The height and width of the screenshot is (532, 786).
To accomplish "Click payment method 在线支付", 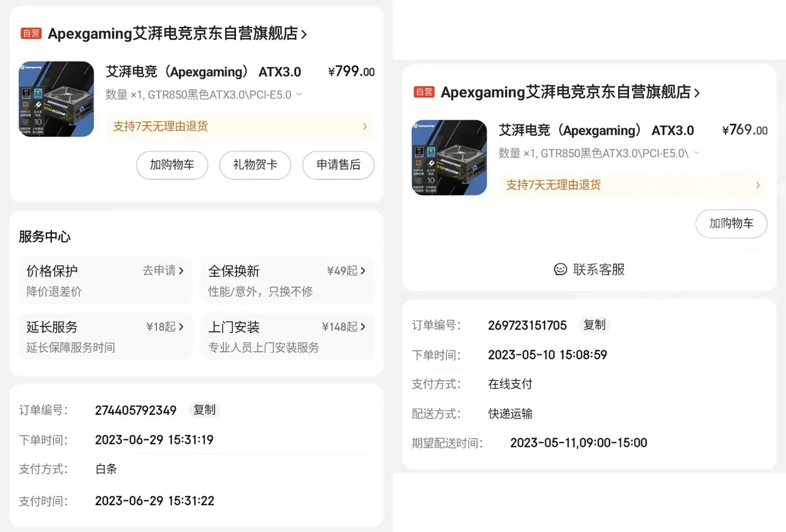I will click(x=510, y=384).
